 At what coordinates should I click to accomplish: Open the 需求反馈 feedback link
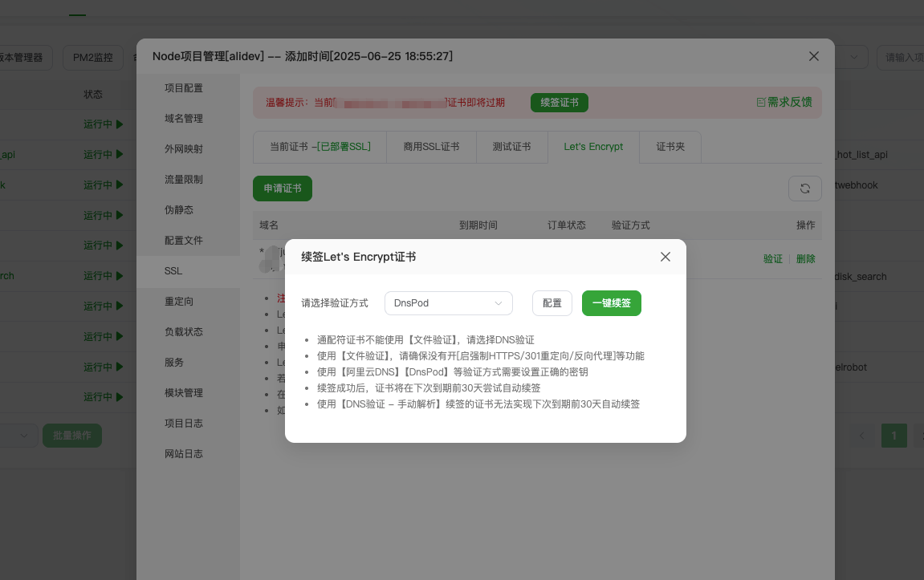pyautogui.click(x=784, y=103)
